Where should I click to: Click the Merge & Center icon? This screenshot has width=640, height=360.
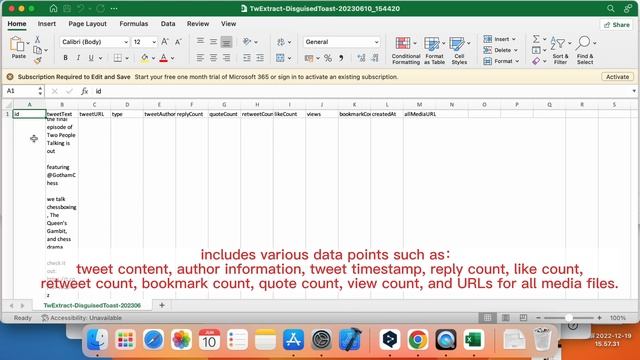pyautogui.click(x=280, y=58)
